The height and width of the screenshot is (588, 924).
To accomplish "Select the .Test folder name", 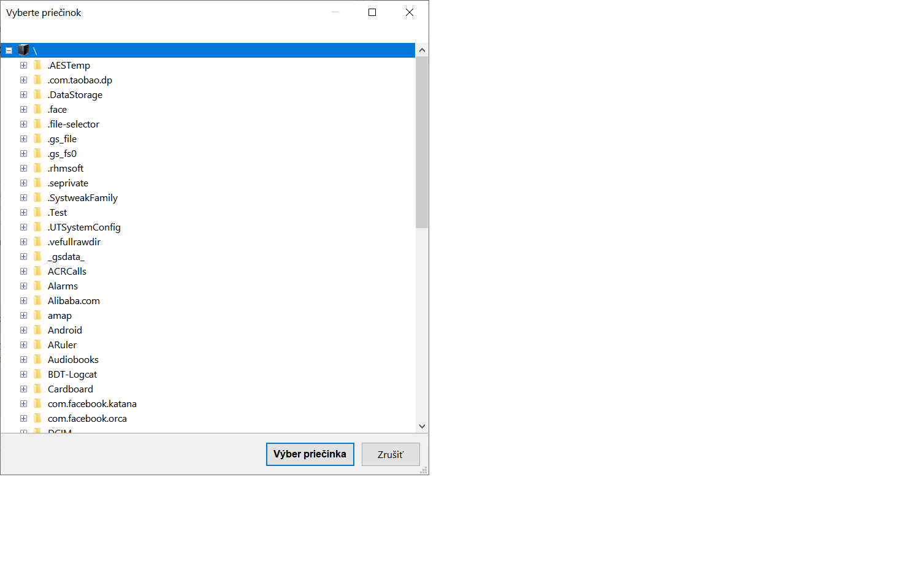I will [x=57, y=212].
